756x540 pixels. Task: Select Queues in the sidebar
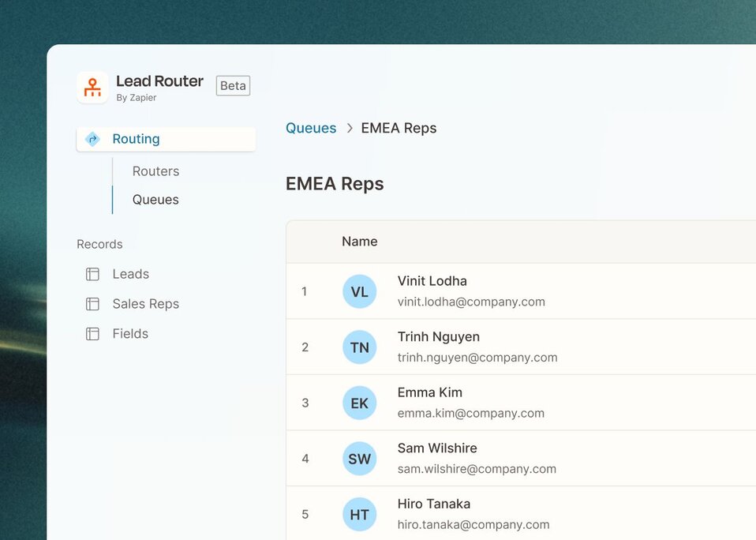(x=154, y=199)
